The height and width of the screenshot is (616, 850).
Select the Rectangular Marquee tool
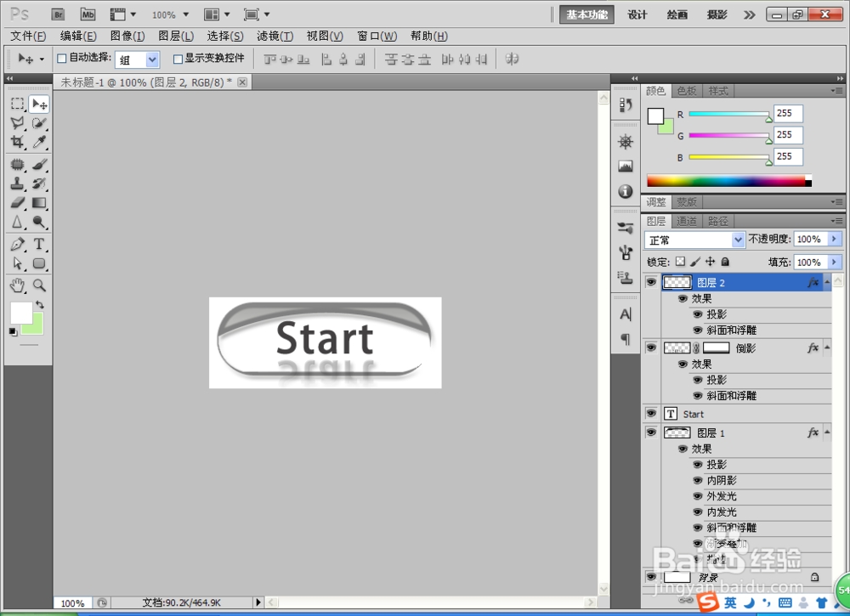(17, 104)
